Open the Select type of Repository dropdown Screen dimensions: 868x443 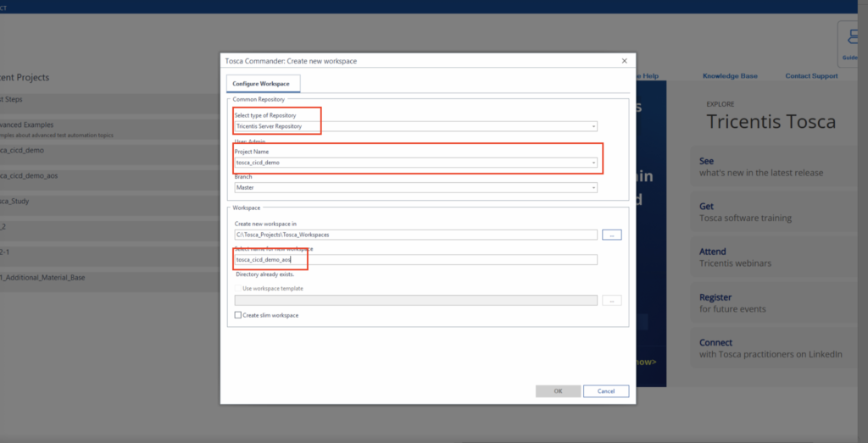[x=415, y=126]
